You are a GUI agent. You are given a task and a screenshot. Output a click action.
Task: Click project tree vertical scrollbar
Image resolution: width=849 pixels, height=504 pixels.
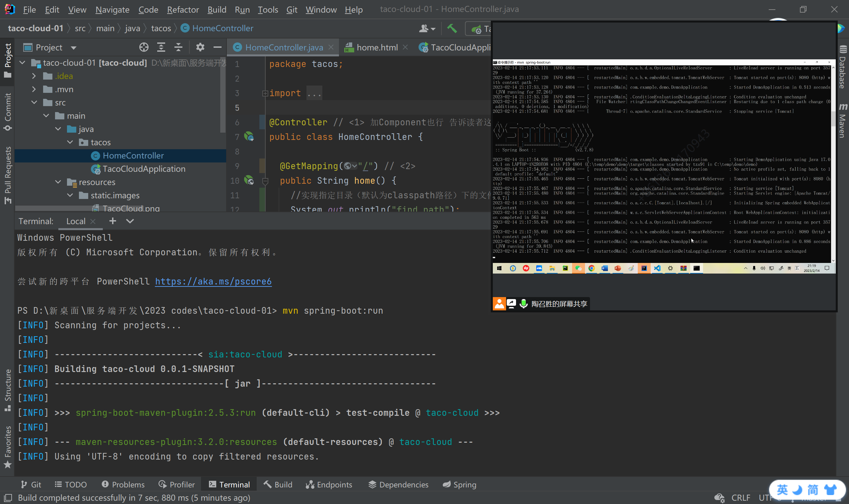pyautogui.click(x=223, y=95)
